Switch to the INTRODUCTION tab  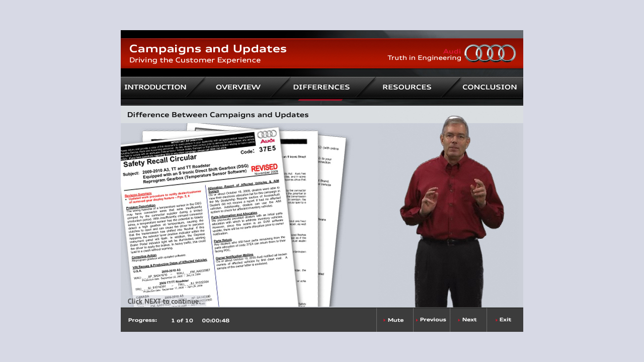tap(155, 86)
